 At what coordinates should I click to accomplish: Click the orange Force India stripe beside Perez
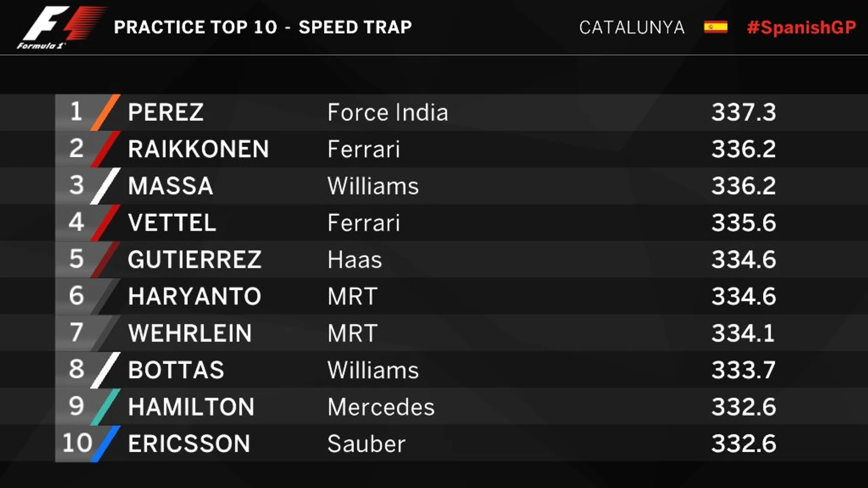pyautogui.click(x=106, y=112)
